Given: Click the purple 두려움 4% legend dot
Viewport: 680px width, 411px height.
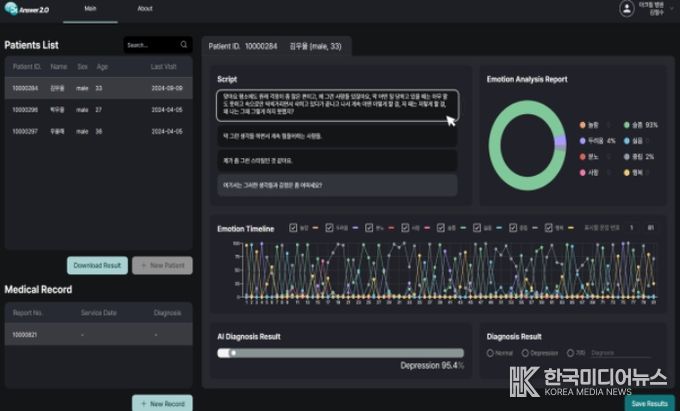Looking at the screenshot, I should (582, 141).
